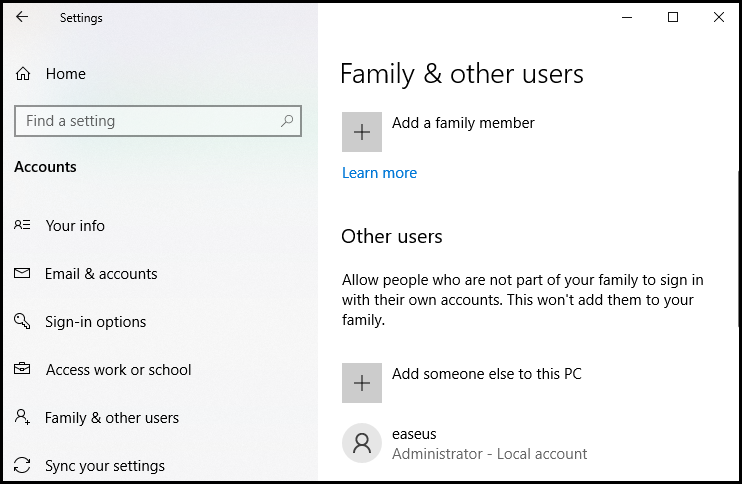742x484 pixels.
Task: Click the Sync your settings icon
Action: 22,466
